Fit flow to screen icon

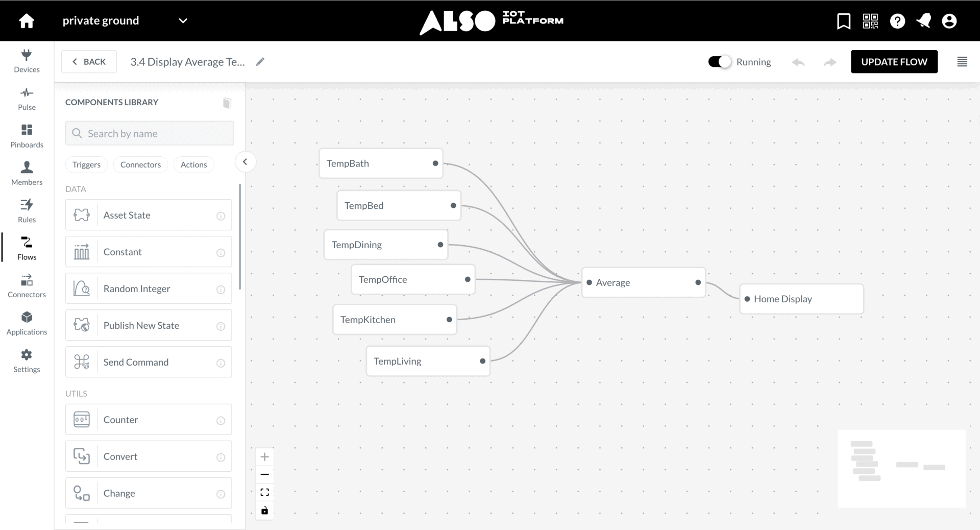click(x=264, y=492)
